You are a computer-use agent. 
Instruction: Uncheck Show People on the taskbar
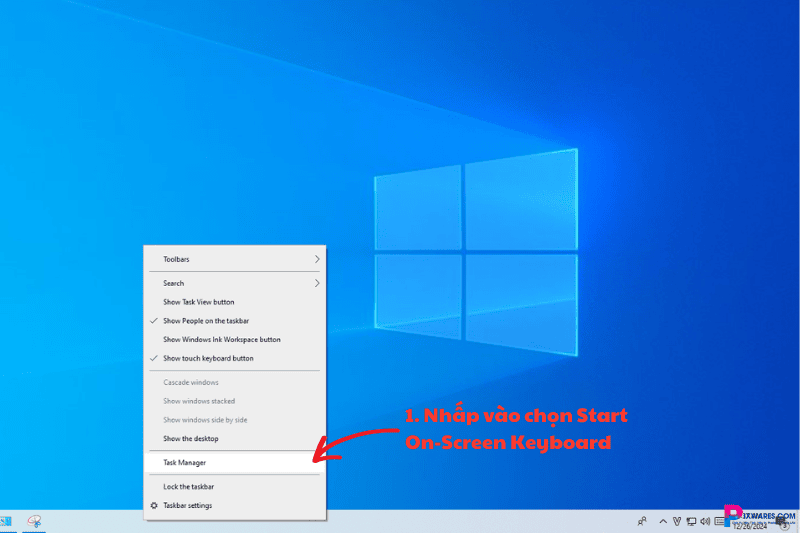205,321
